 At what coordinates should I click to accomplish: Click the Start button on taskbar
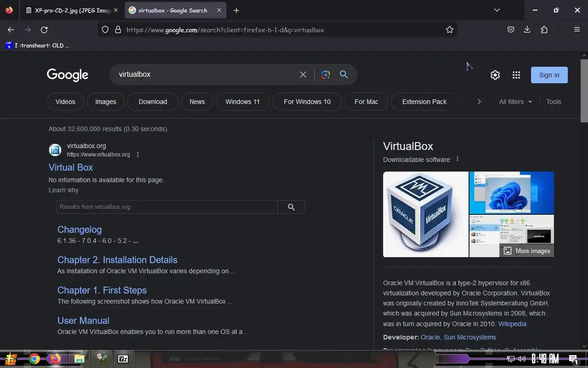coord(11,359)
